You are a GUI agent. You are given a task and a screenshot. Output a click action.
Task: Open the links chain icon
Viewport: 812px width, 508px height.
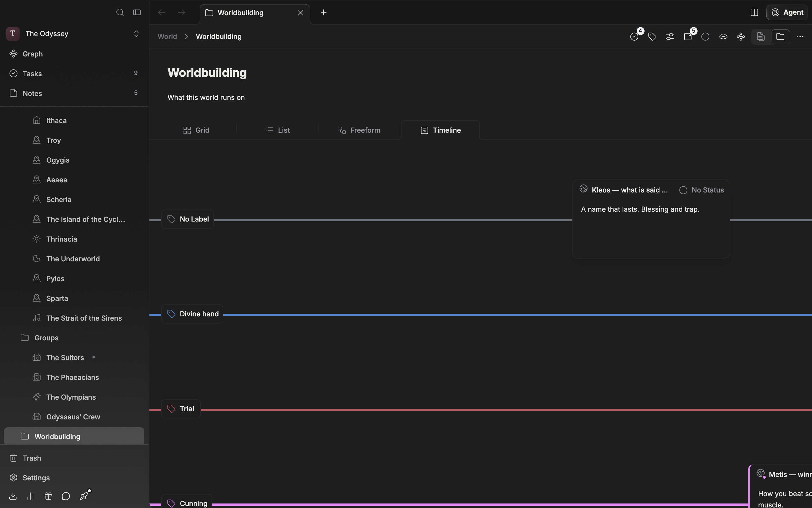coord(723,37)
